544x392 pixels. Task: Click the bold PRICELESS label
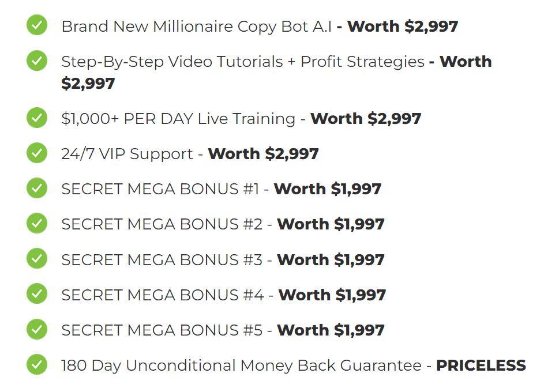pyautogui.click(x=481, y=365)
